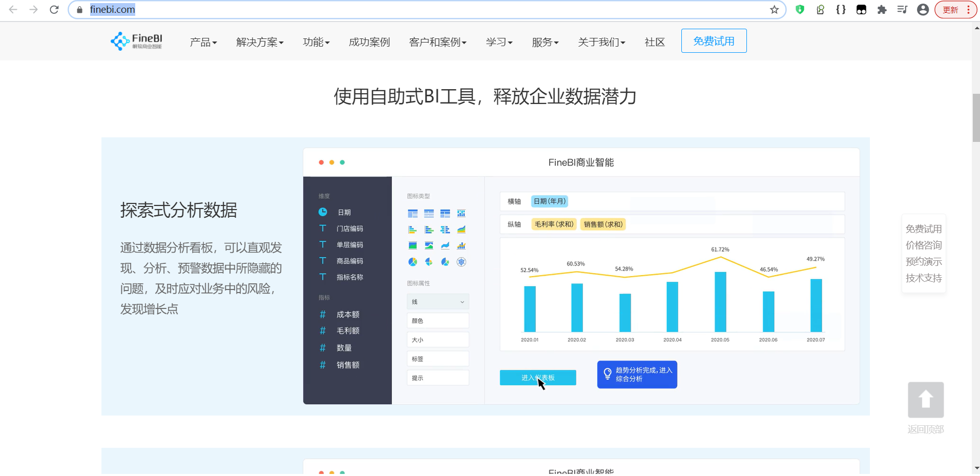Open the 成功案例 menu item
Image resolution: width=980 pixels, height=476 pixels.
click(368, 42)
